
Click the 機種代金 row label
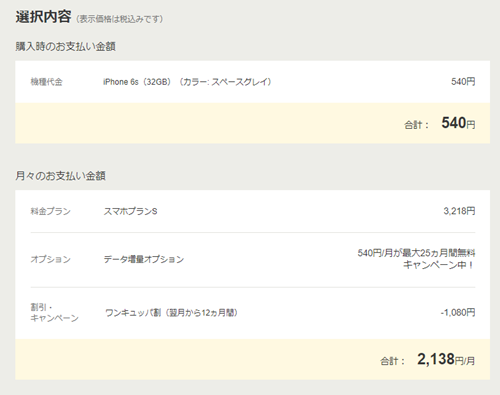click(x=47, y=82)
